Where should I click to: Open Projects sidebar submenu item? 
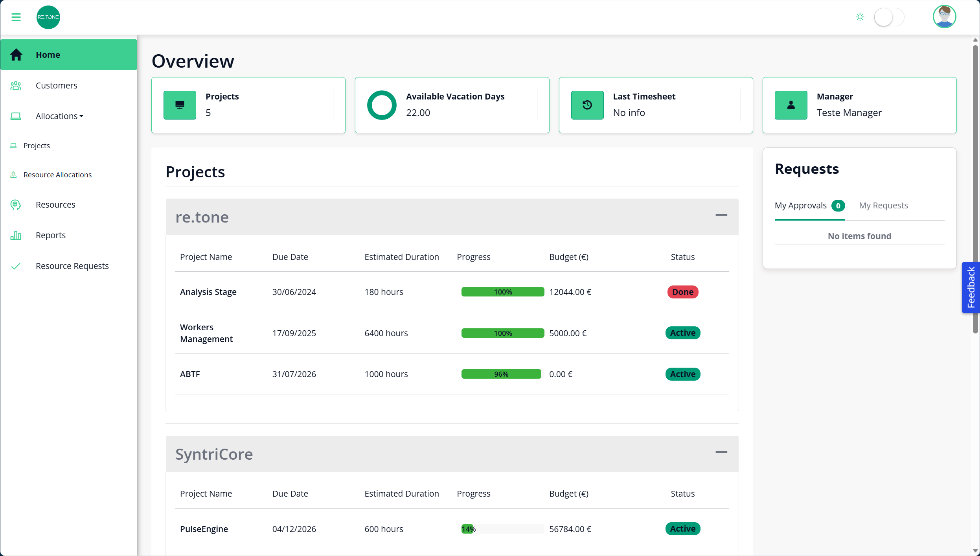[37, 145]
